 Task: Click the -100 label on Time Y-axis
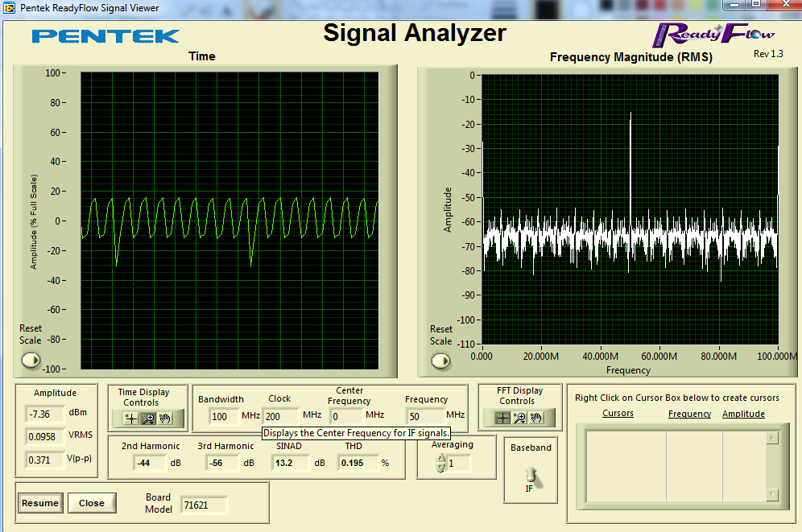[50, 369]
